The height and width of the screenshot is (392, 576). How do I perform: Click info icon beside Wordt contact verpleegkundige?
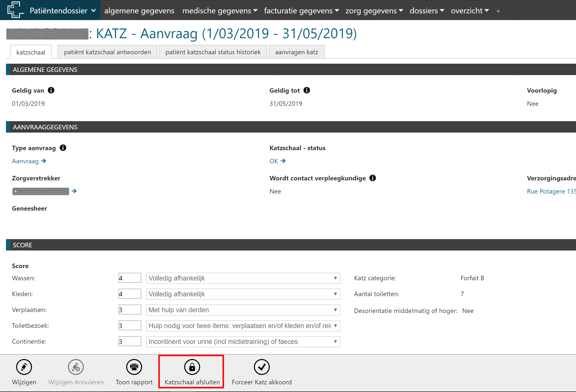[x=372, y=178]
